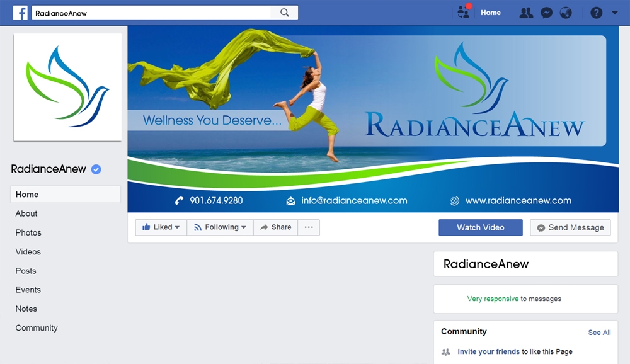Expand the account dropdown arrow in top bar
630x364 pixels.
click(615, 13)
